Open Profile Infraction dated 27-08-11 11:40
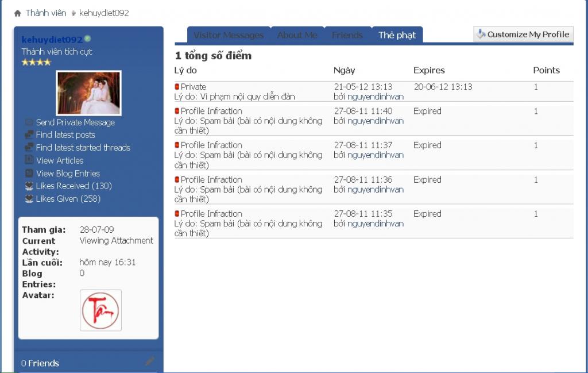Viewport: 588px width, 373px height. tap(211, 111)
